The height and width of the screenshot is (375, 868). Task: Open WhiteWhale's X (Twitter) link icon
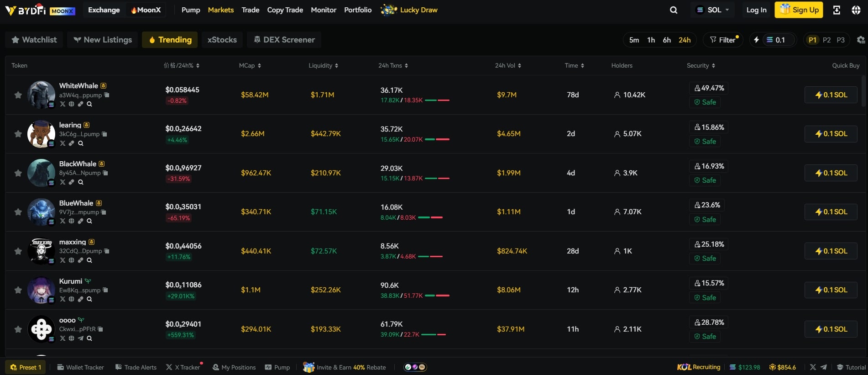tap(63, 104)
